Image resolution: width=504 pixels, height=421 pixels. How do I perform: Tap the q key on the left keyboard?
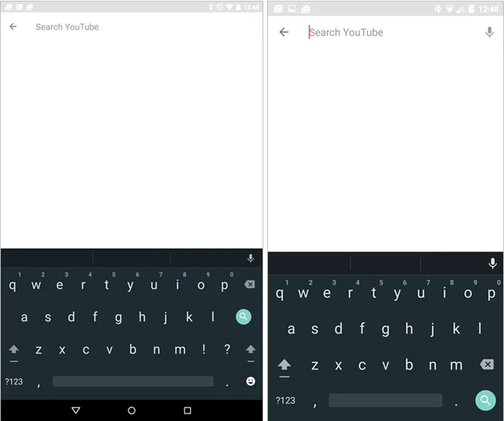coord(13,285)
